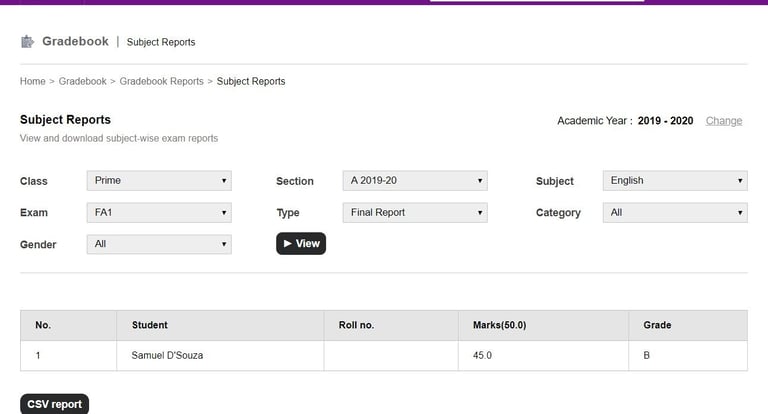Click the Marks(50.0) column header
Image resolution: width=768 pixels, height=414 pixels.
(x=498, y=325)
